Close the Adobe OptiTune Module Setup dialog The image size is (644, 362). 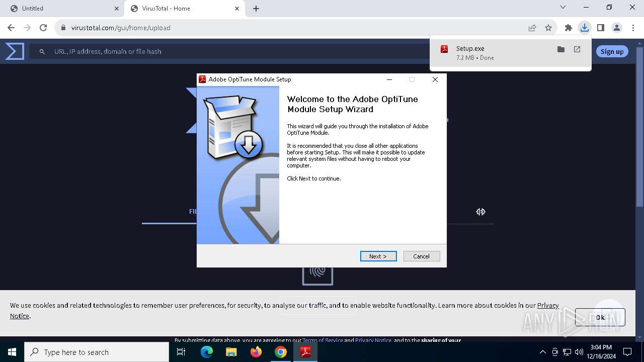pos(435,79)
